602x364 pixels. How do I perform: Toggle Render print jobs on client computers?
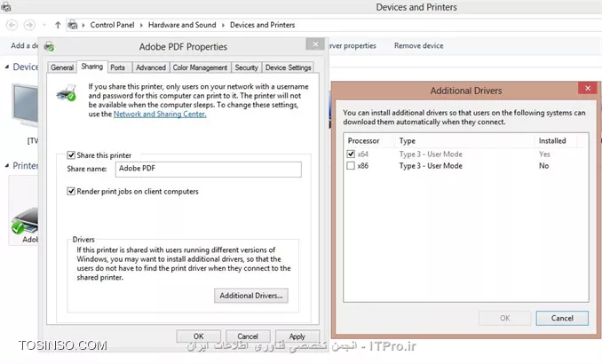coord(71,191)
